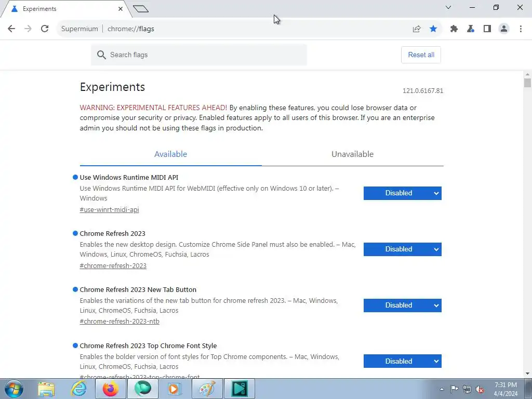532x399 pixels.
Task: Launch Internet Explorer from the taskbar
Action: click(x=79, y=389)
